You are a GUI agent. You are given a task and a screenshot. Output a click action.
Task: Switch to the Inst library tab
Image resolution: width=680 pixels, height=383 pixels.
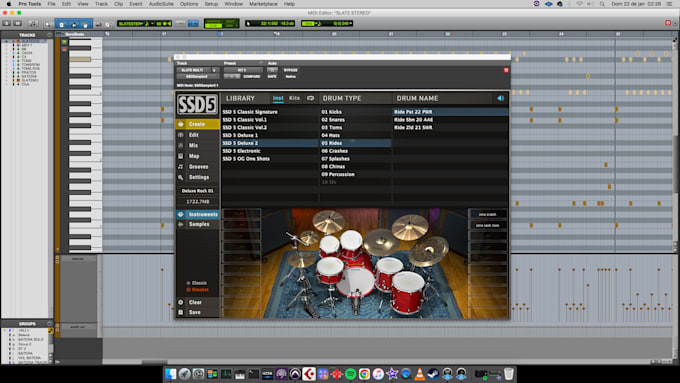pos(278,98)
